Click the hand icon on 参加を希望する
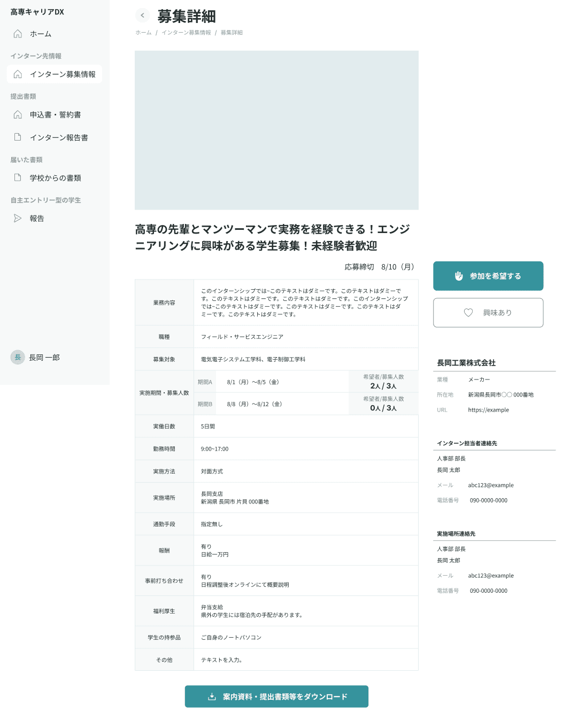This screenshot has width=586, height=728. click(459, 276)
